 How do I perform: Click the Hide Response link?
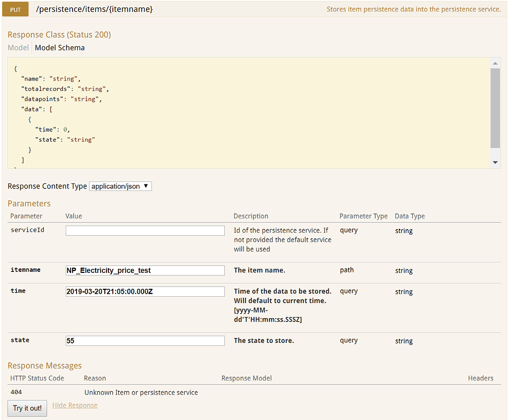(x=75, y=405)
